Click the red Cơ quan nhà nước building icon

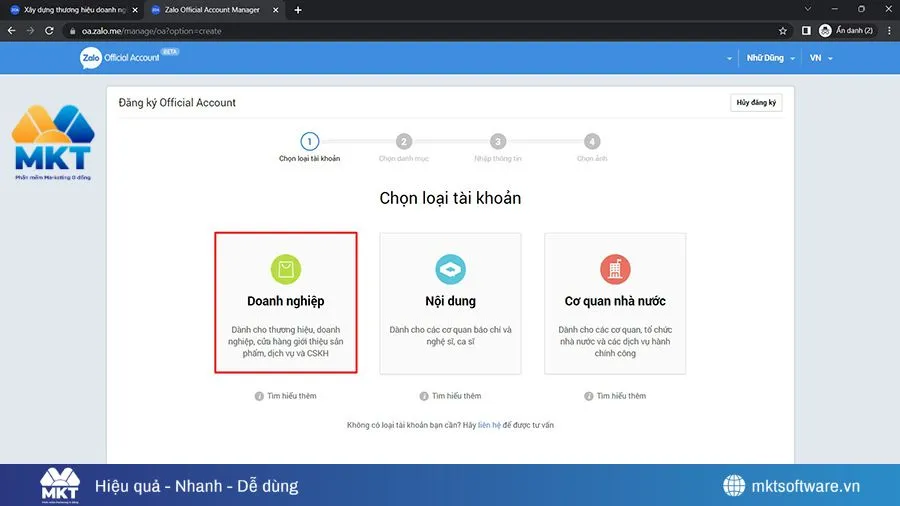click(x=615, y=269)
